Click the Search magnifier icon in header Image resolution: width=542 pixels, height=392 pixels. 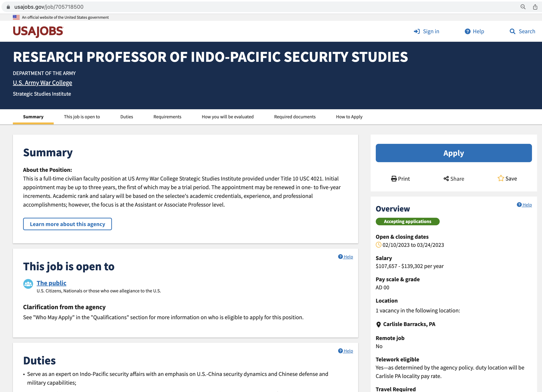pos(512,32)
